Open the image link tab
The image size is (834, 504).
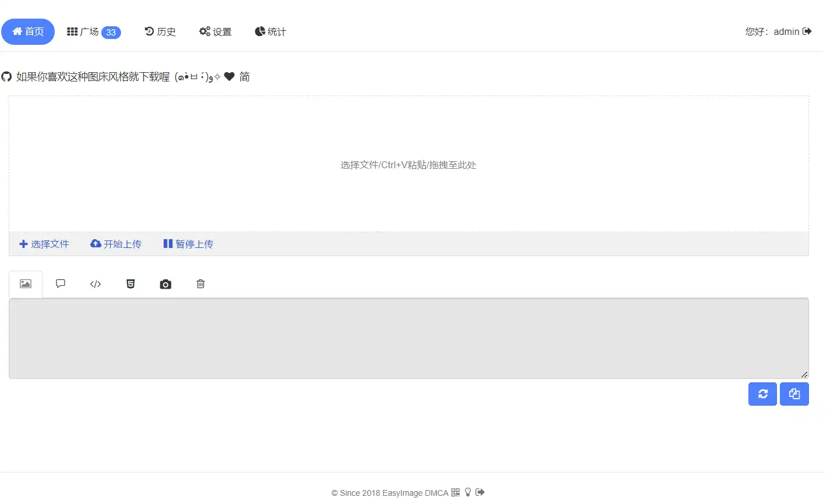(x=26, y=284)
